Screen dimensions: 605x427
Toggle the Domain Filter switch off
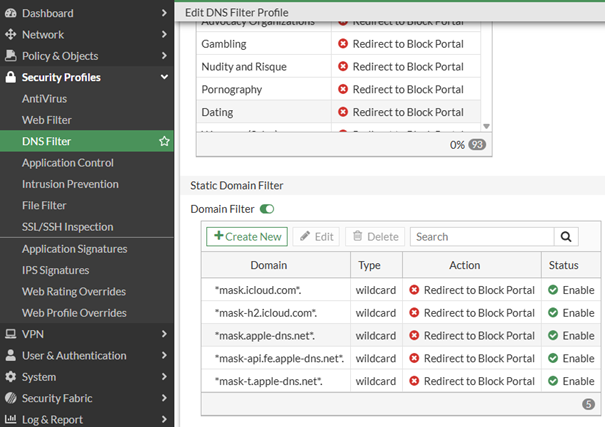pyautogui.click(x=267, y=209)
